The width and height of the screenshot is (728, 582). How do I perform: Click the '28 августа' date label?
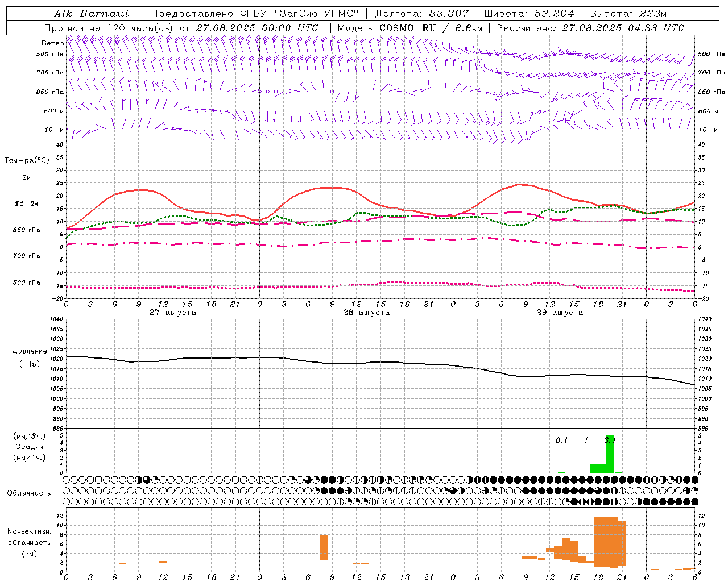click(366, 313)
